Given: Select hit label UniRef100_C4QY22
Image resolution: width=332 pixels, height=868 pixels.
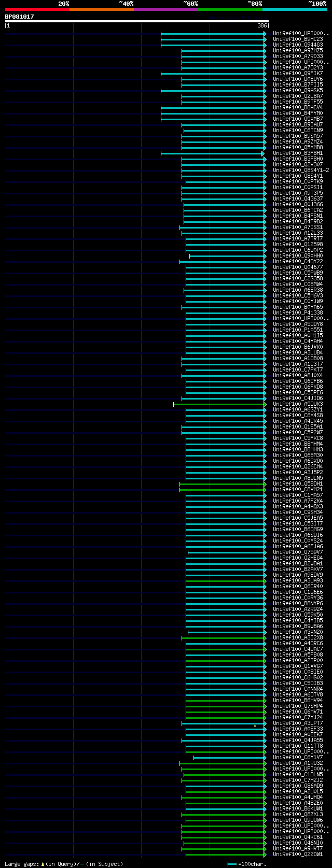Looking at the screenshot, I should 298,261.
